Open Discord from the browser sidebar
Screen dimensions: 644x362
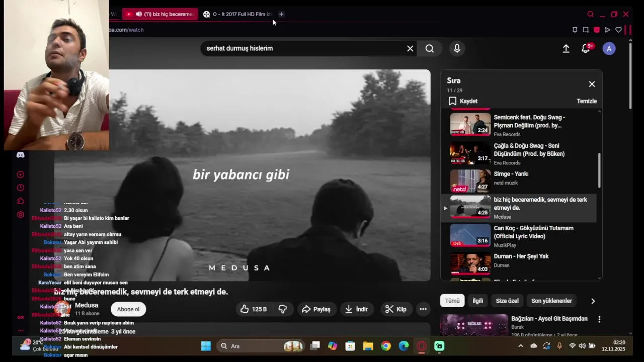(21, 155)
